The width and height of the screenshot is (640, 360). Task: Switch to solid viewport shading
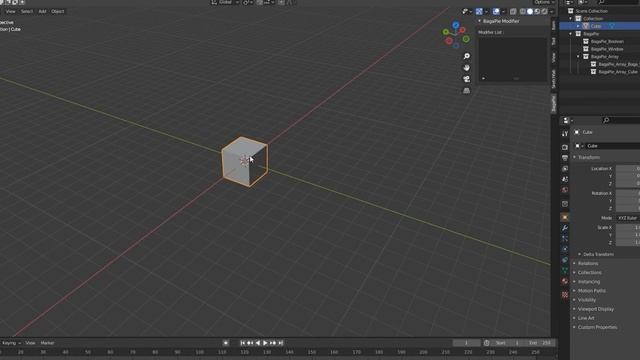(x=530, y=11)
